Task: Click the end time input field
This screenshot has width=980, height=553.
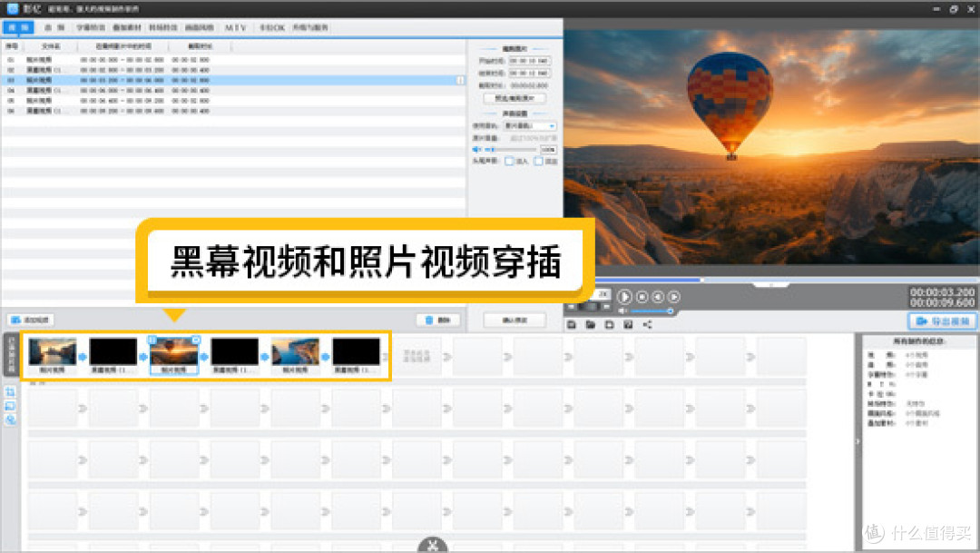Action: [529, 74]
